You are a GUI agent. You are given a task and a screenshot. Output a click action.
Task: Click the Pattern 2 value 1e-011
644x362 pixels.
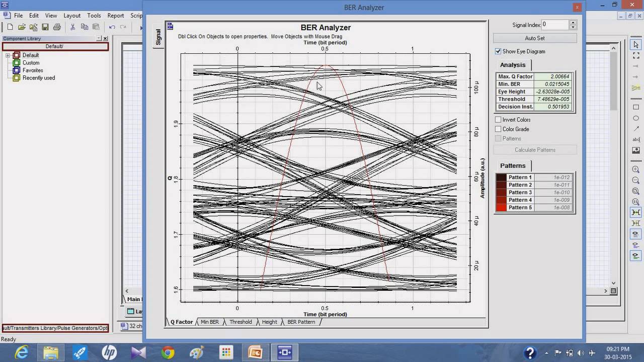click(553, 185)
